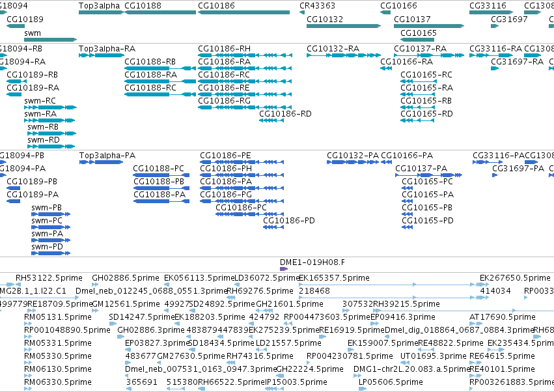Select the CG10186 gene bar
This screenshot has width=554, height=392.
[x=243, y=12]
